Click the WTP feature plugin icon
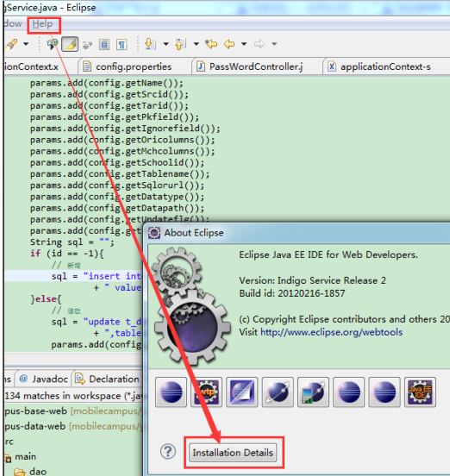The image size is (450, 476). coord(207,392)
